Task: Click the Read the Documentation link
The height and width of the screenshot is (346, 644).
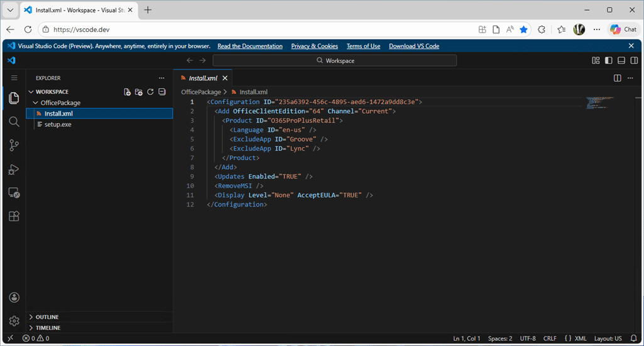Action: click(x=249, y=46)
